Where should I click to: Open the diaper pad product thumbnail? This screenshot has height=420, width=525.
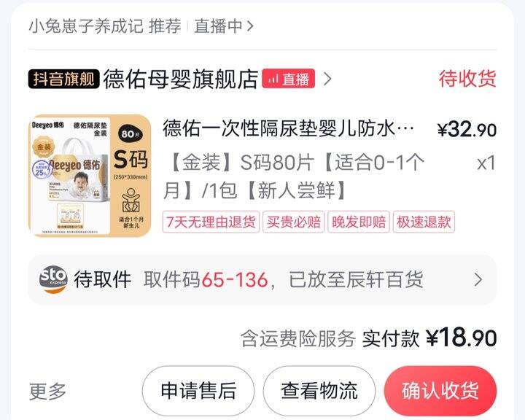click(90, 176)
